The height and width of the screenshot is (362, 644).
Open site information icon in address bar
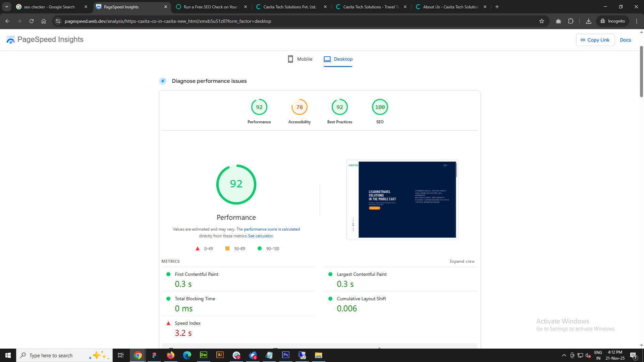click(x=58, y=21)
